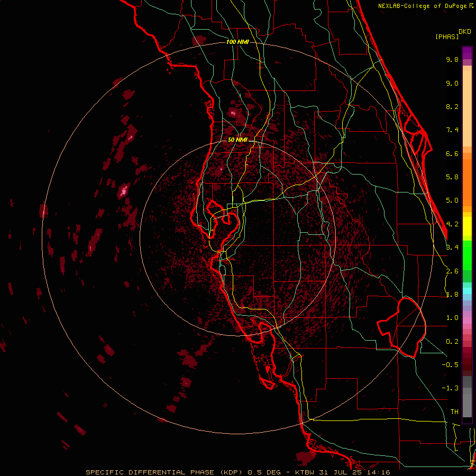Screen dimensions: 476x476
Task: Click the 8.2 scale value
Action: click(452, 106)
